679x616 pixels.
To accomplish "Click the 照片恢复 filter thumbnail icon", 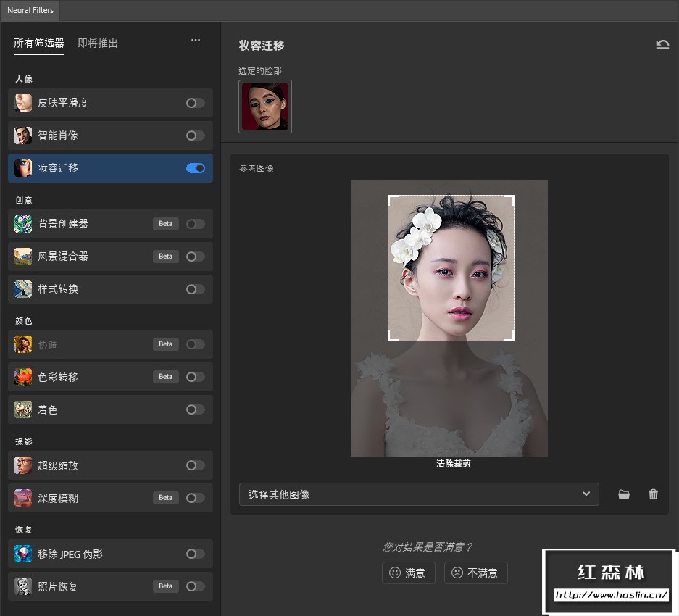I will click(23, 586).
